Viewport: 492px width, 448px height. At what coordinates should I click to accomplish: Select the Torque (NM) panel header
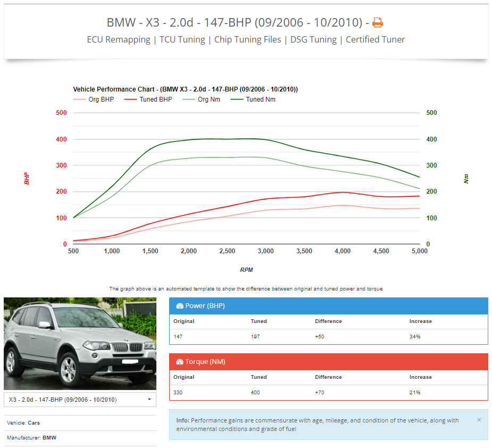(328, 362)
